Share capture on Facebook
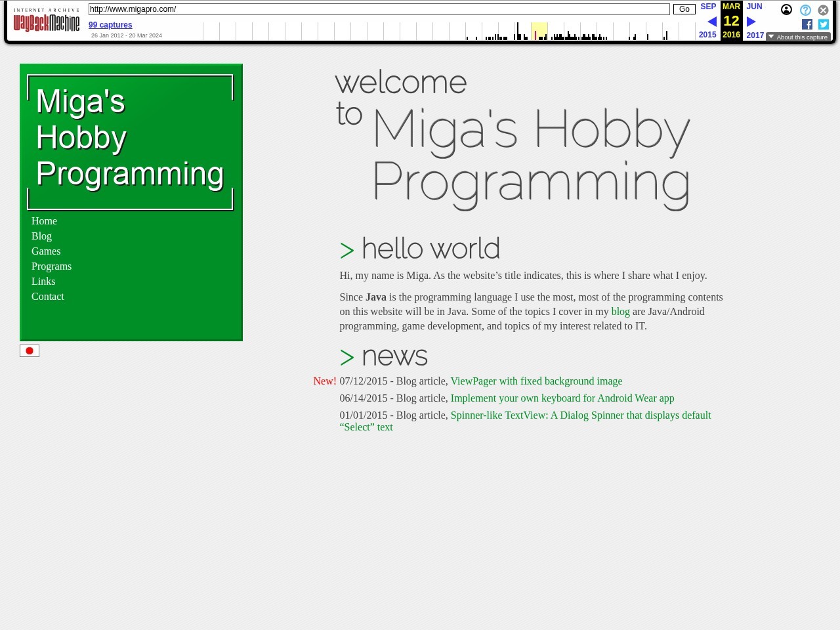 (807, 24)
